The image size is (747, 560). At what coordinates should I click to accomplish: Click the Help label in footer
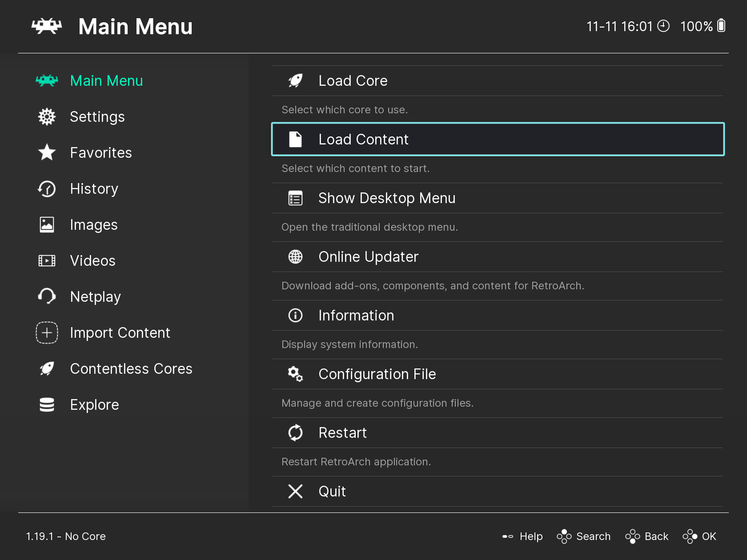(x=531, y=536)
